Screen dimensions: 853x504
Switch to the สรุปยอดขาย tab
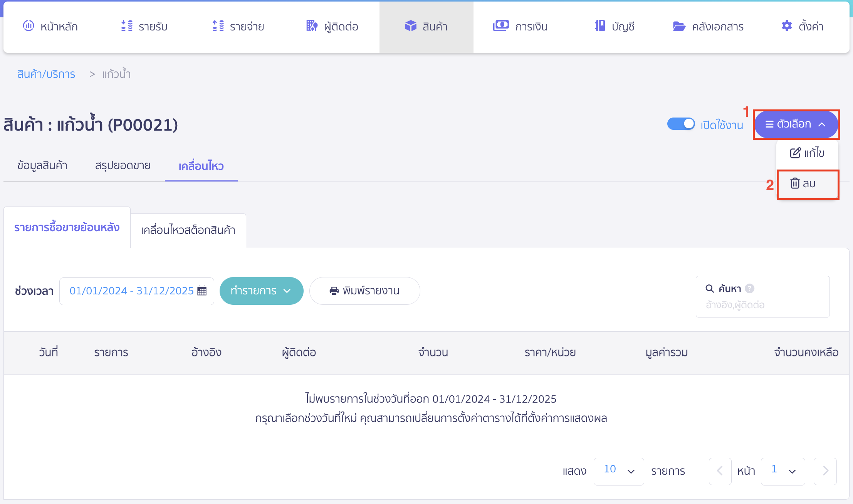point(123,166)
